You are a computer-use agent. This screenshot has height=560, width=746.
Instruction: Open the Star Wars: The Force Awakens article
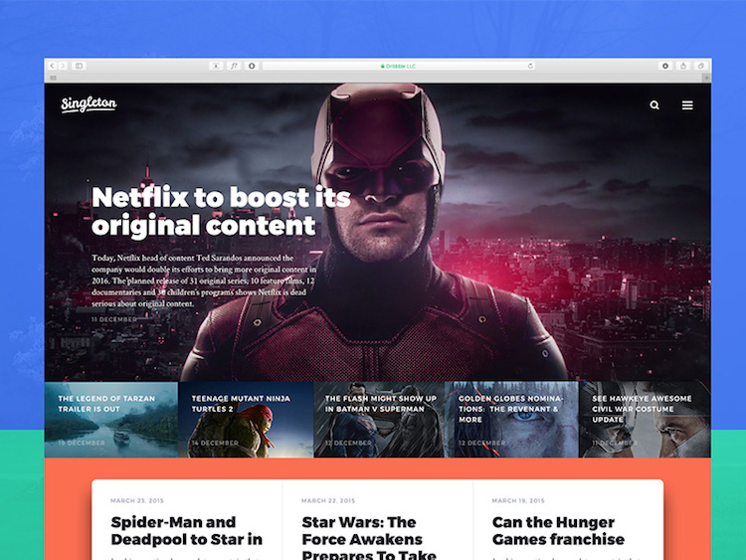click(x=369, y=537)
